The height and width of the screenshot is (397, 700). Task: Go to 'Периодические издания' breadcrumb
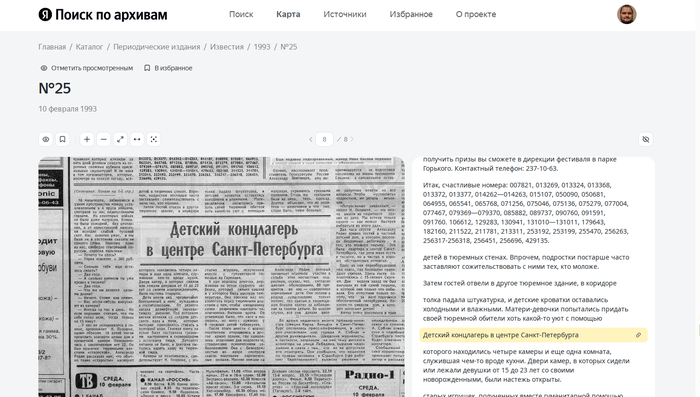tap(156, 47)
